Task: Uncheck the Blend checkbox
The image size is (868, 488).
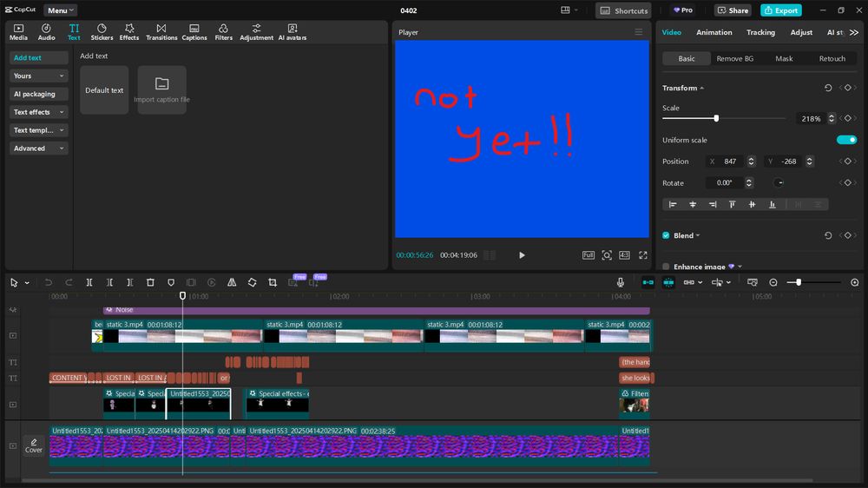Action: click(x=666, y=235)
